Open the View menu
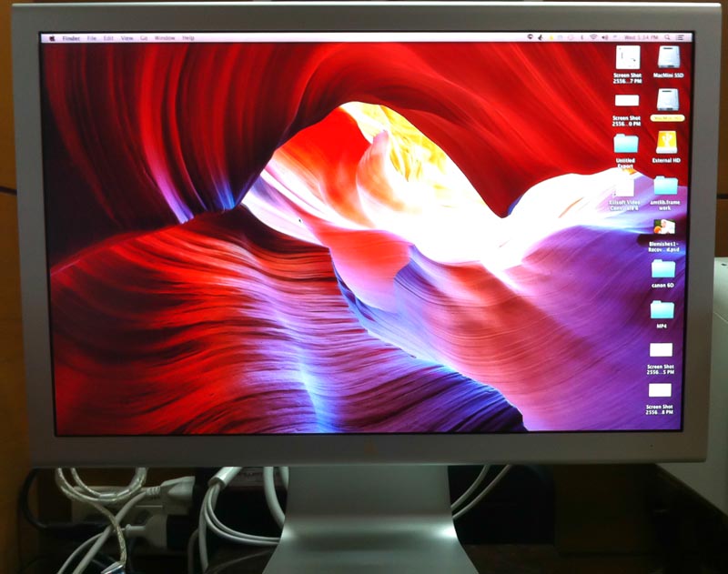 pyautogui.click(x=127, y=38)
